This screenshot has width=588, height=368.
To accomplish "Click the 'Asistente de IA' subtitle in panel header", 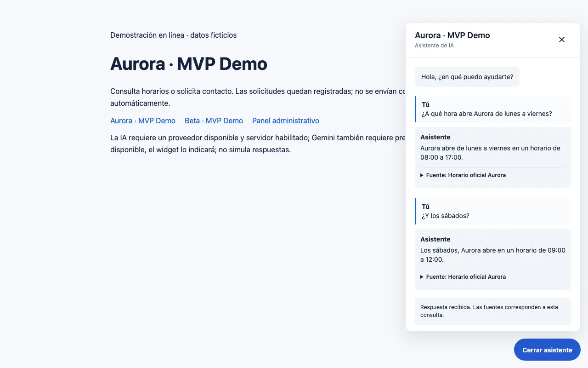I will click(434, 46).
